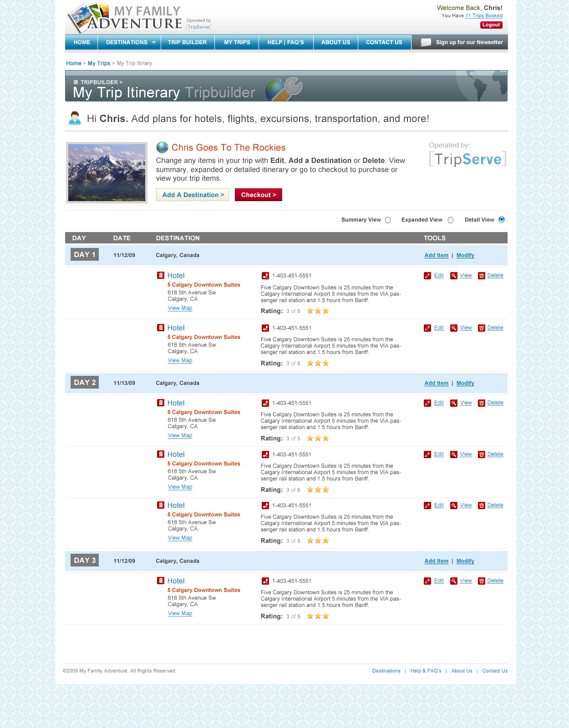This screenshot has height=728, width=569.
Task: Click Modify for Day 2
Action: click(465, 384)
